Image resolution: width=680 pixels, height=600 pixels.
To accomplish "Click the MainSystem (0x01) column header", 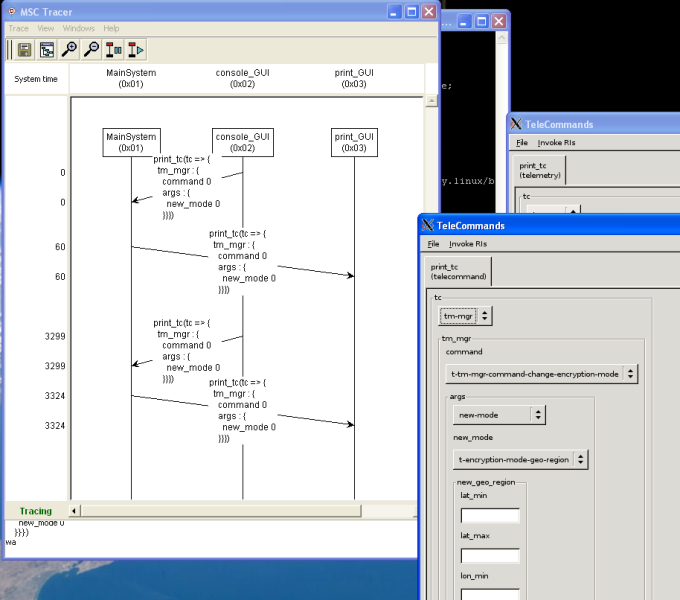I will click(131, 78).
